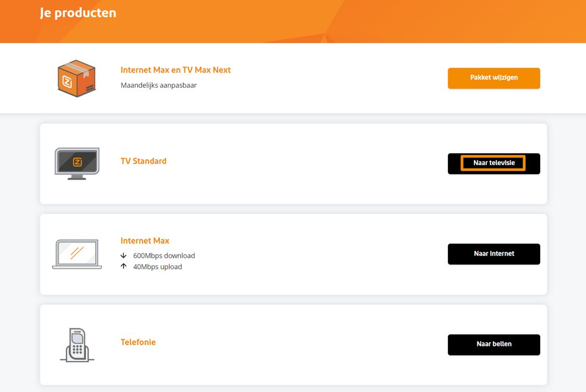Click the orange Ziggo package box icon
The width and height of the screenshot is (586, 392).
(x=76, y=78)
